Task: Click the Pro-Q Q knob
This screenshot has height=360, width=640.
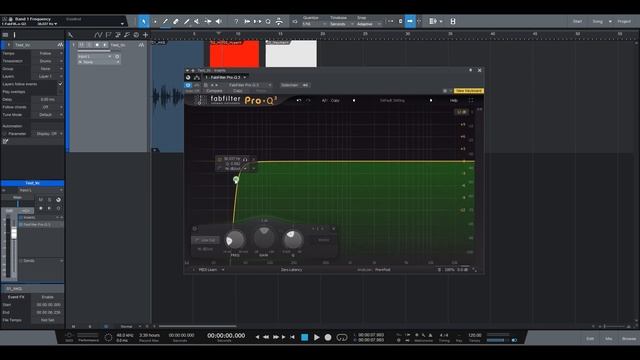Action: [293, 240]
